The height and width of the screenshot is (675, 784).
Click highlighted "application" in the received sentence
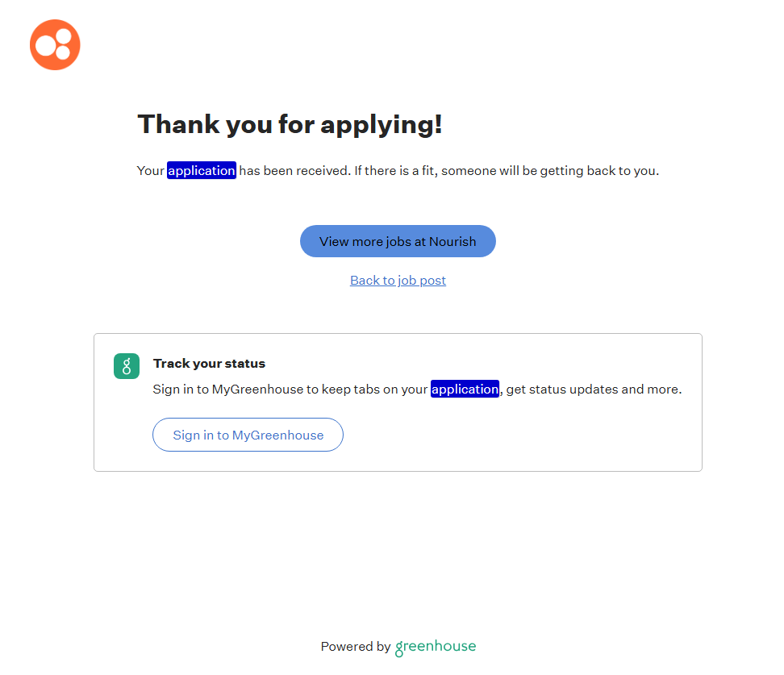(202, 171)
